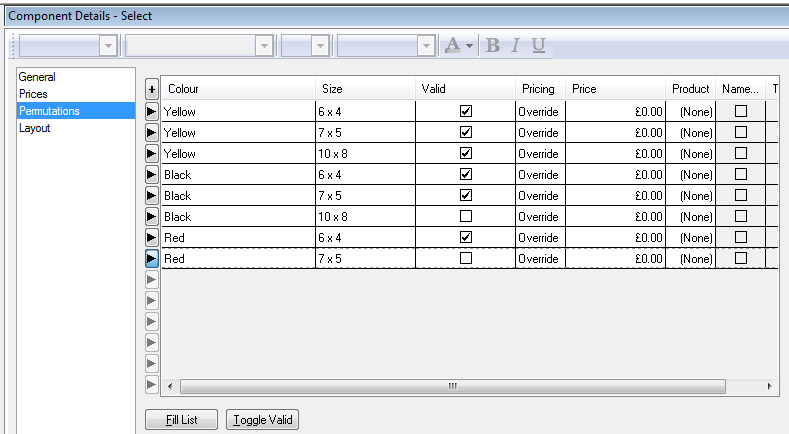The height and width of the screenshot is (434, 789).
Task: Select row arrow for Yellow 6 x 4
Action: [152, 111]
